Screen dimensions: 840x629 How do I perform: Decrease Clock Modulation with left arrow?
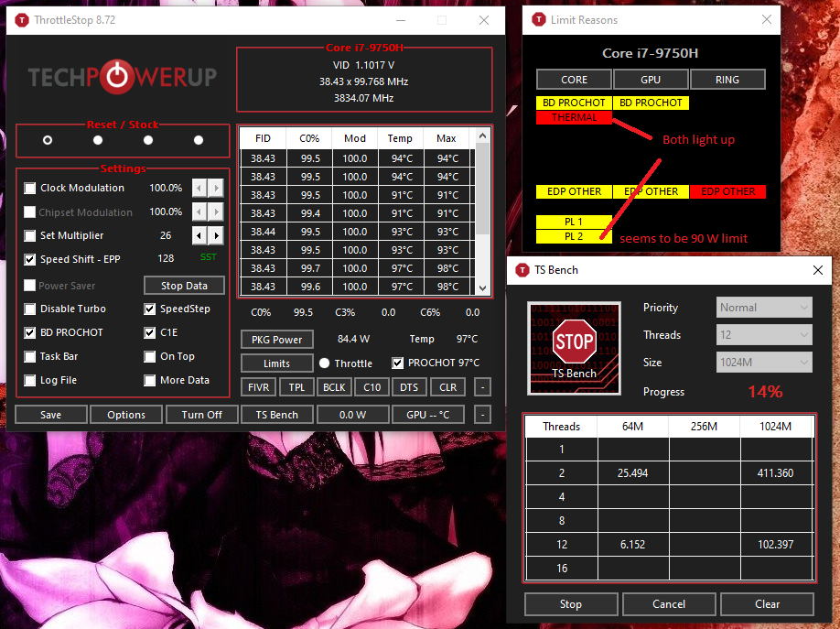point(199,189)
